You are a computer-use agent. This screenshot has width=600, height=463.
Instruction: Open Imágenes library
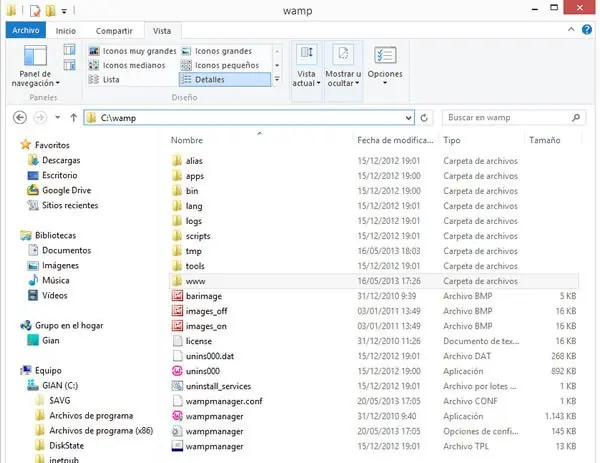pos(53,266)
